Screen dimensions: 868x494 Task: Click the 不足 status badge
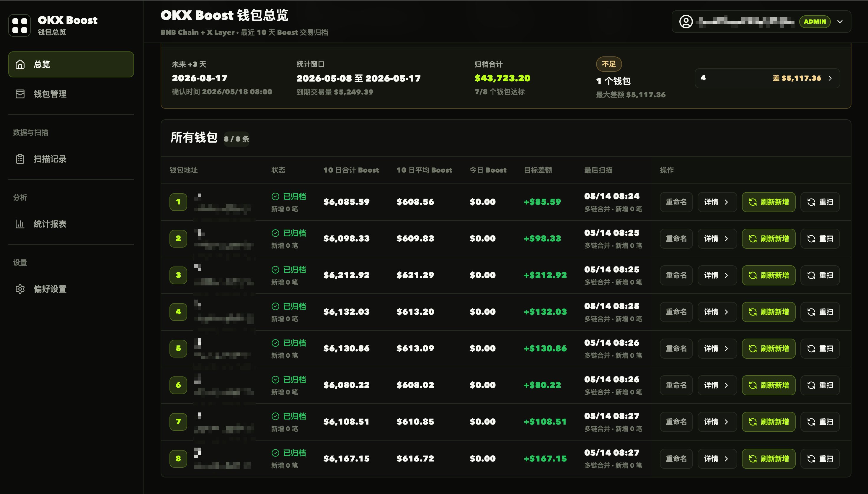pos(609,64)
